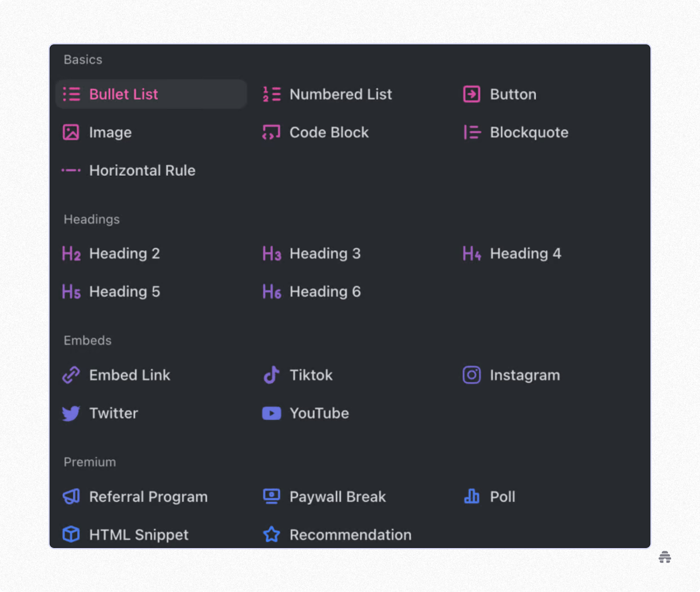Click the Embed Link chain icon
This screenshot has width=700, height=592.
[x=71, y=375]
